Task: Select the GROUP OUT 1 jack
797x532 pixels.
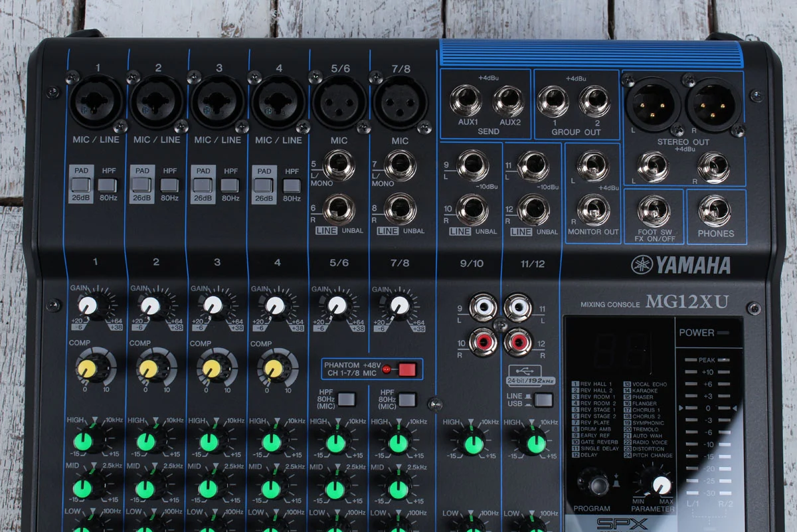Action: click(553, 101)
